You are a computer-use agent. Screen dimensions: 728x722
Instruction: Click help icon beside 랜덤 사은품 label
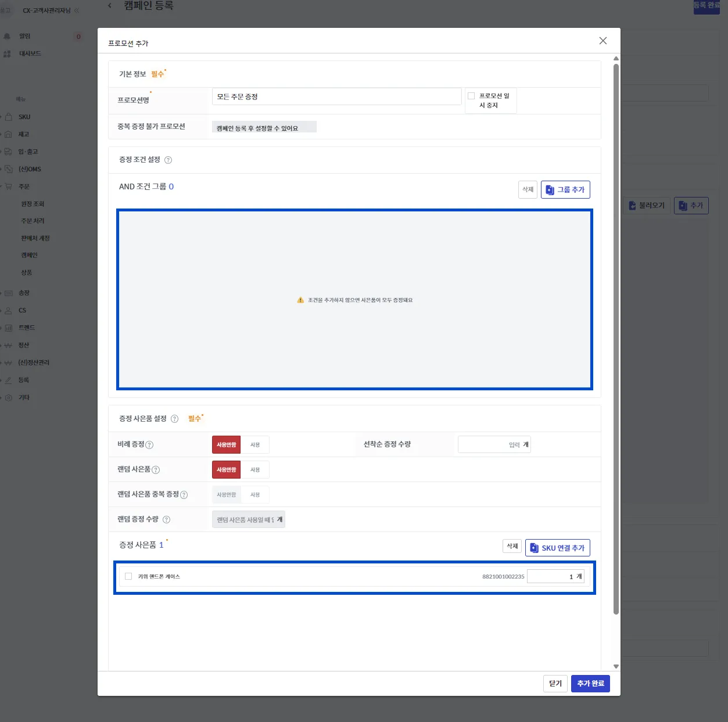(156, 470)
